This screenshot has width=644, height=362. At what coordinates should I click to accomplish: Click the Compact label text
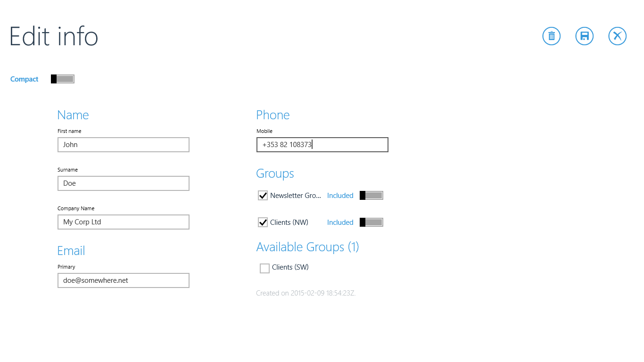click(x=25, y=79)
